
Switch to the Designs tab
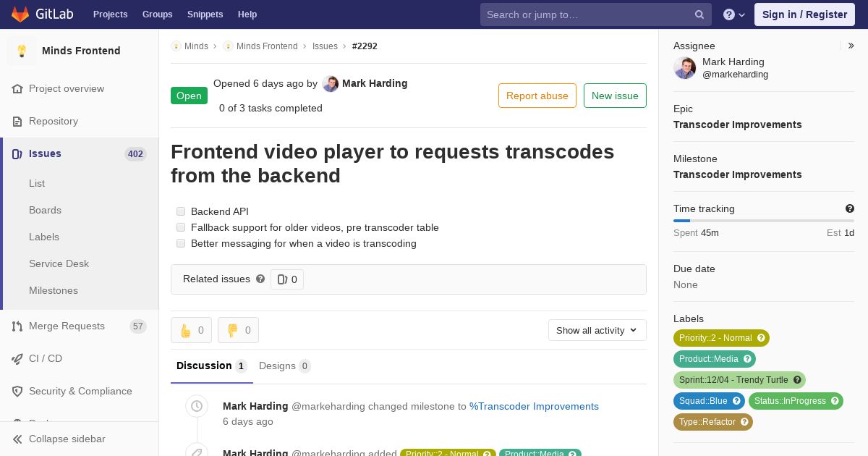[284, 366]
